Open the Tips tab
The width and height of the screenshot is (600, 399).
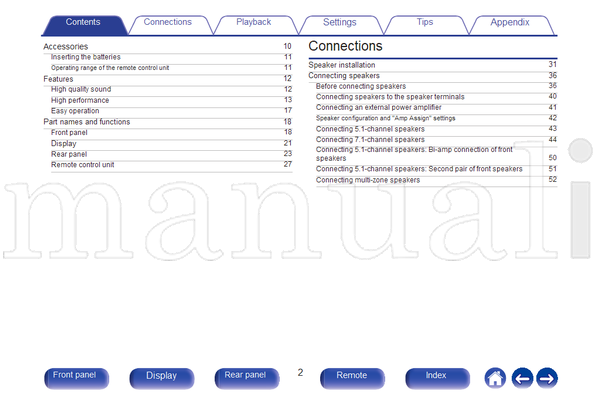425,22
